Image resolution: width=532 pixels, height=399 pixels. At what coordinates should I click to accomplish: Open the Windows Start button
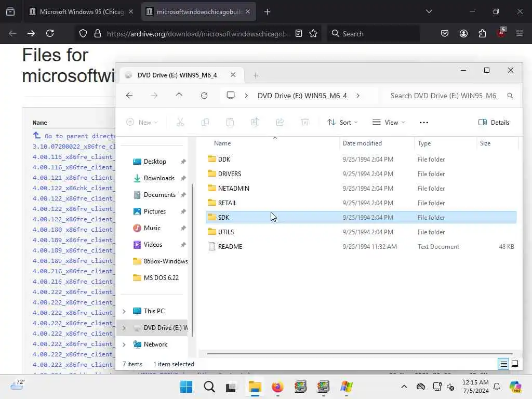tap(186, 387)
